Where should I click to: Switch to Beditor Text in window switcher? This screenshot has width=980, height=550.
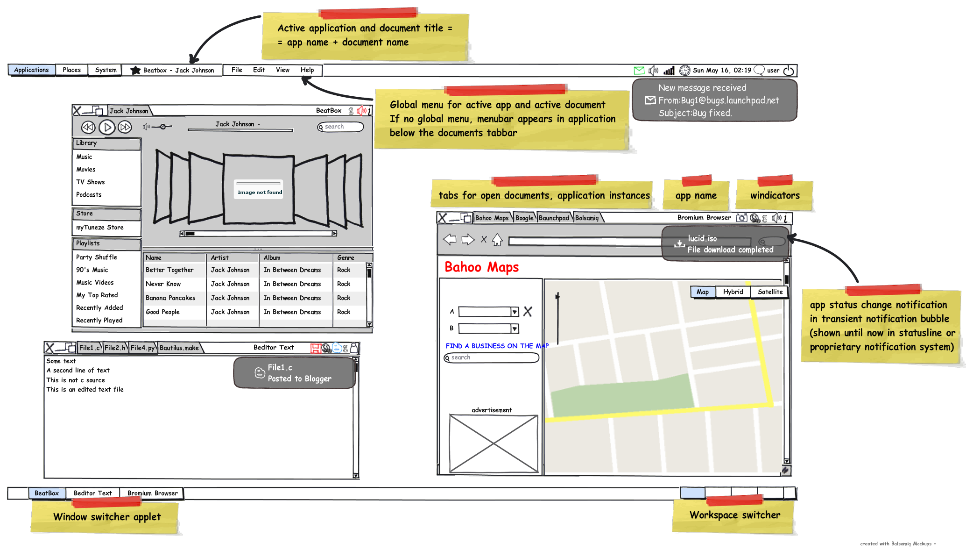click(x=92, y=493)
